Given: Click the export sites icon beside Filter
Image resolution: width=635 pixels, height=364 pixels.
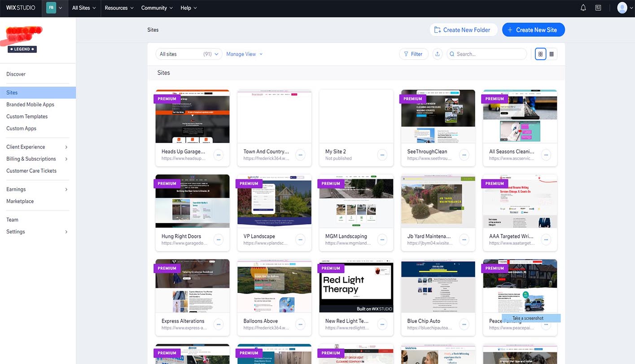Looking at the screenshot, I should click(x=438, y=54).
